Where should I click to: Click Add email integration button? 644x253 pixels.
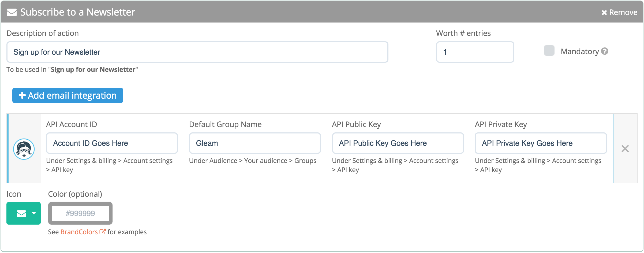point(68,95)
